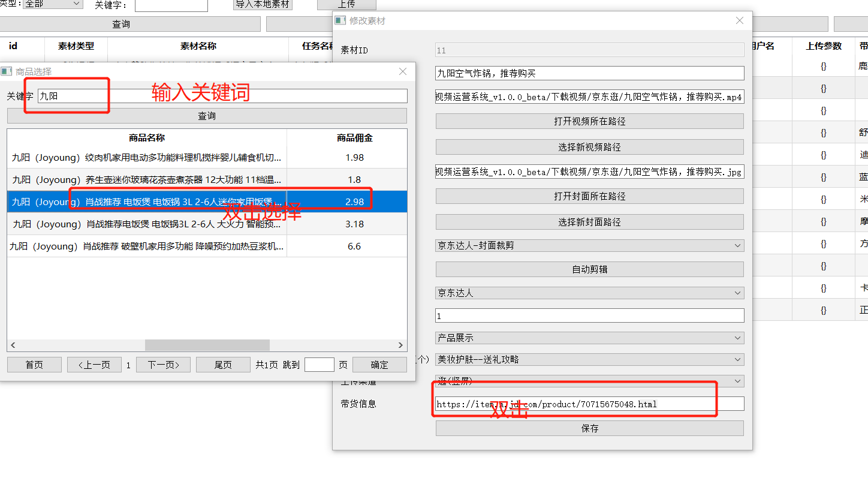868x481 pixels.
Task: Click the 保存 button
Action: pyautogui.click(x=590, y=428)
